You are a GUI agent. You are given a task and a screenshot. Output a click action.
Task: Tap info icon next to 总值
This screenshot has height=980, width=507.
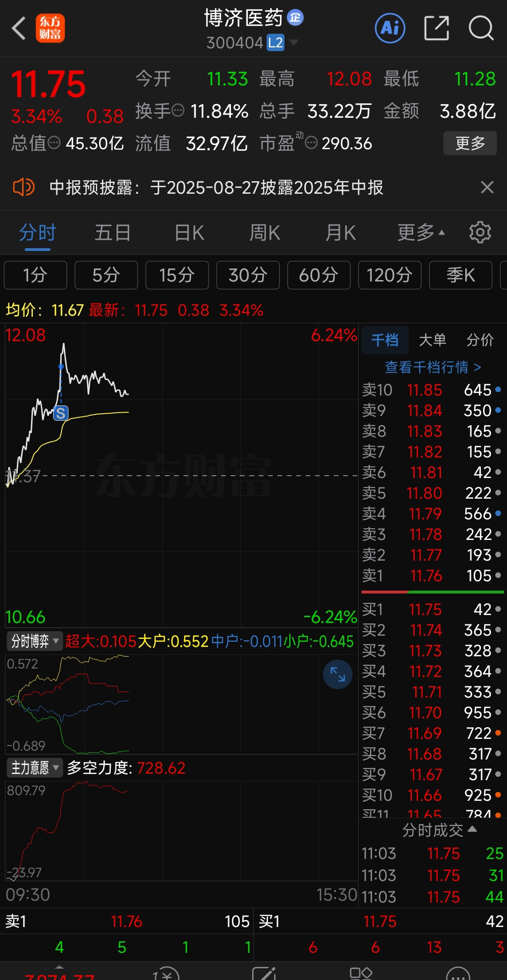pos(54,142)
